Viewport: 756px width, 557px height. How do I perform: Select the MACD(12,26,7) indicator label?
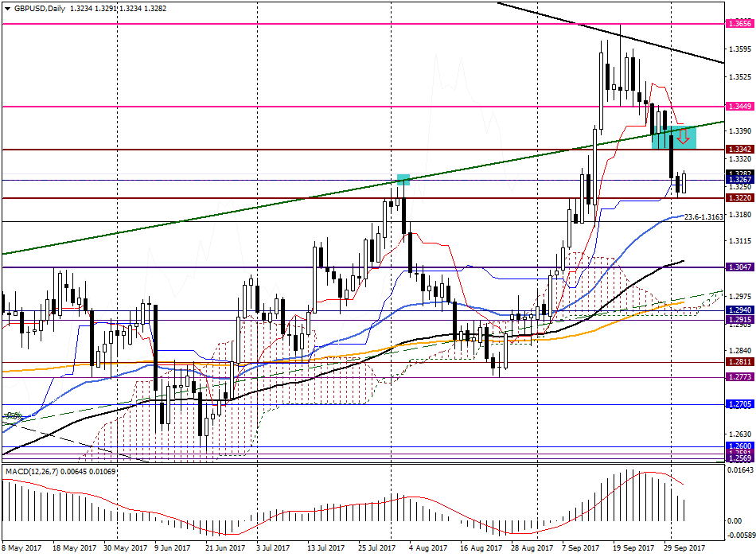coord(31,471)
